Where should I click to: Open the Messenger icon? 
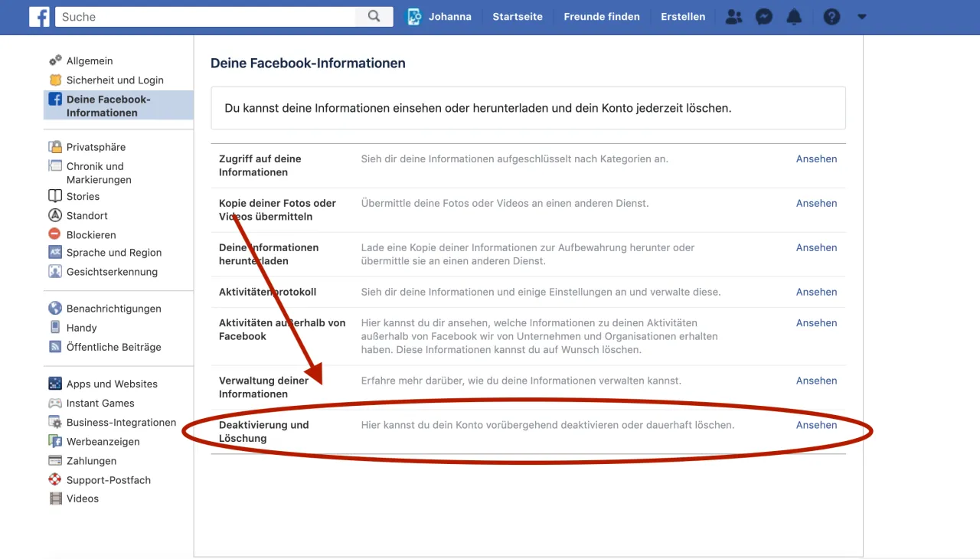tap(763, 17)
